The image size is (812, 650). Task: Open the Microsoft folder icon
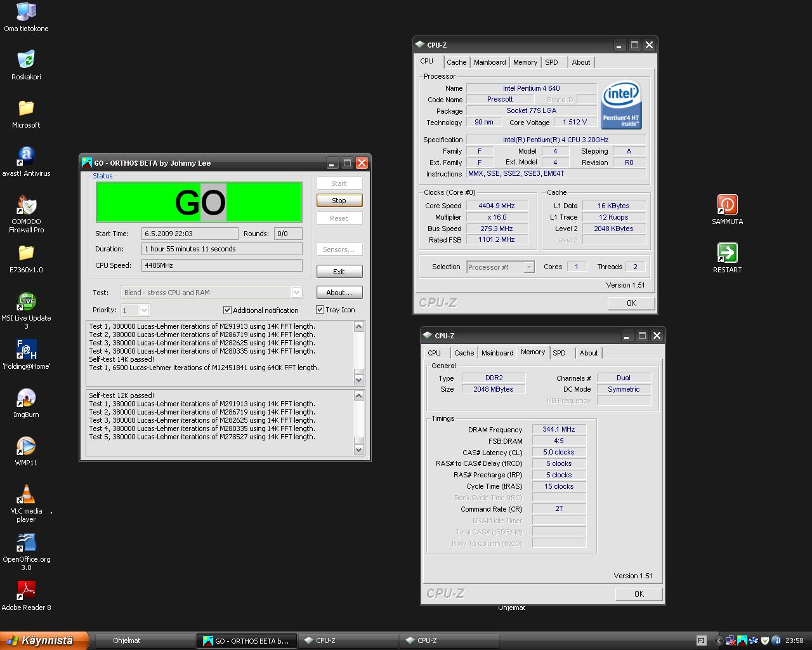pyautogui.click(x=26, y=114)
